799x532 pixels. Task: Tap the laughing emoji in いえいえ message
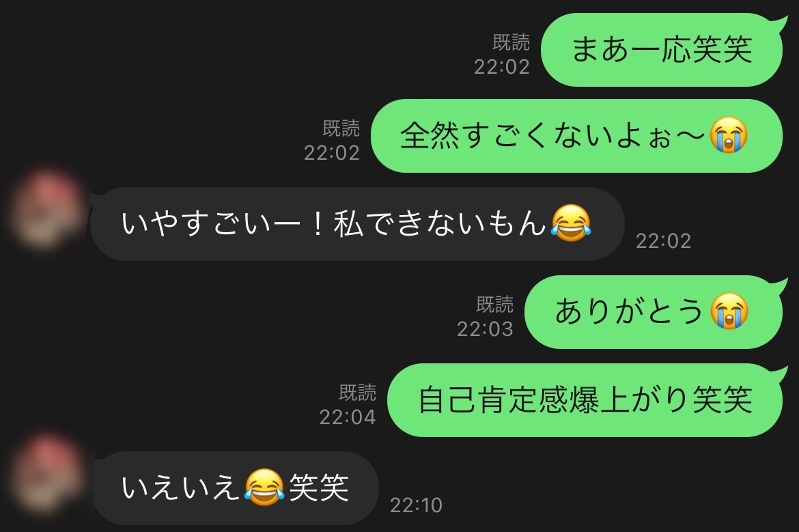pos(264,488)
